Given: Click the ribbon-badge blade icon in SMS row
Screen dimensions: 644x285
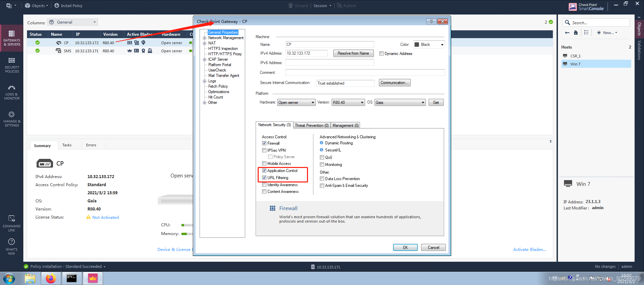Looking at the screenshot, I should coord(144,51).
